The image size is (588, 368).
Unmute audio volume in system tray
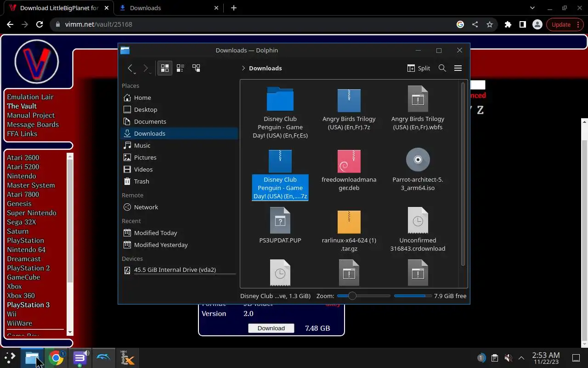508,358
